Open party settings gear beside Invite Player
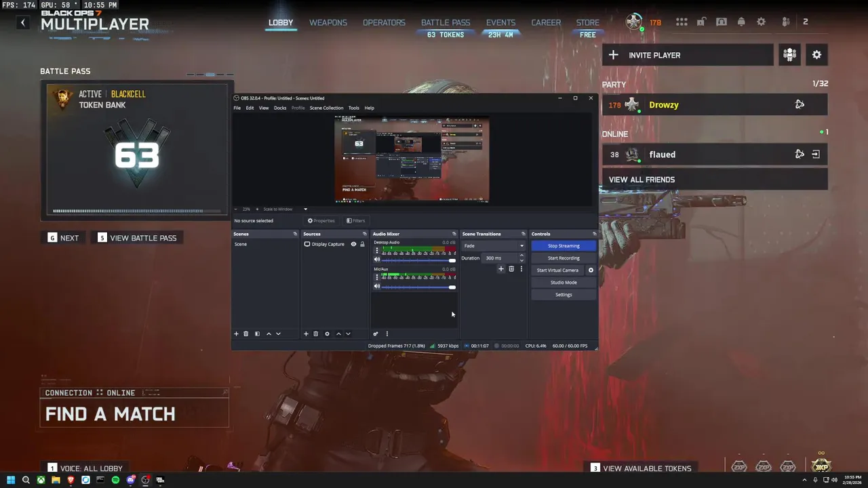This screenshot has height=488, width=868. (x=816, y=55)
